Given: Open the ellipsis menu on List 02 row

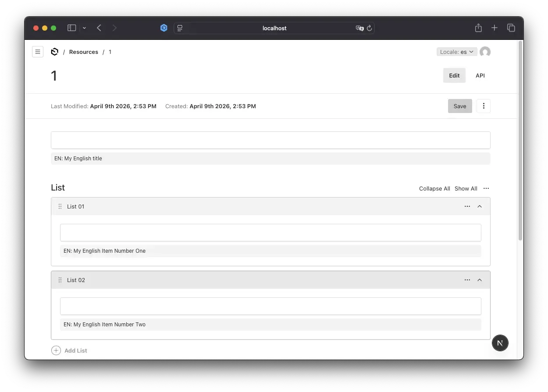Looking at the screenshot, I should [x=467, y=280].
